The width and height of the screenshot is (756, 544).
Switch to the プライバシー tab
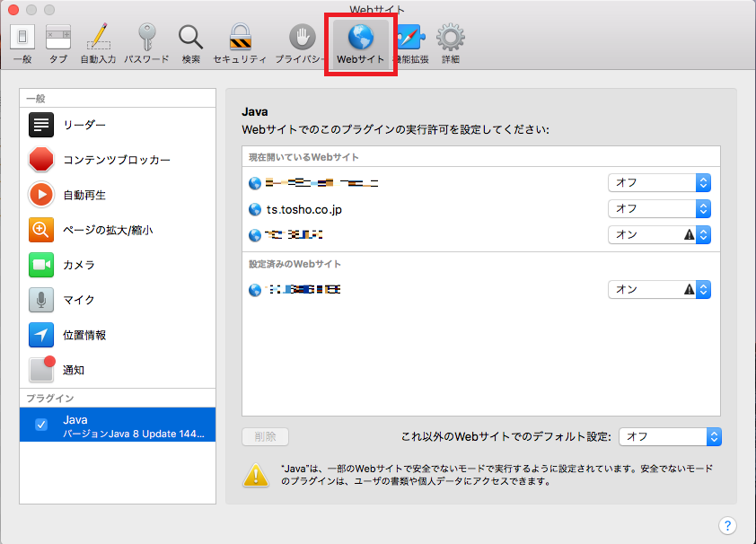301,40
